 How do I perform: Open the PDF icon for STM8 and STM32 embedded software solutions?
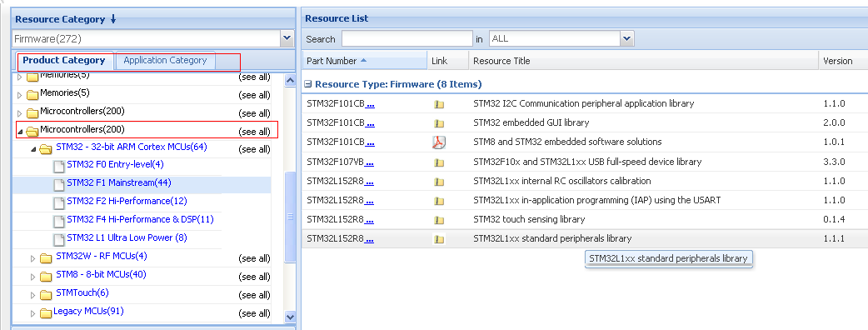point(439,142)
